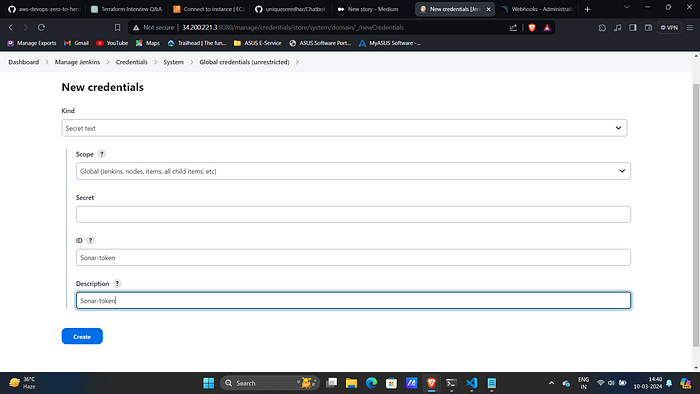Focus the Secret input field
The image size is (700, 394).
tap(353, 215)
